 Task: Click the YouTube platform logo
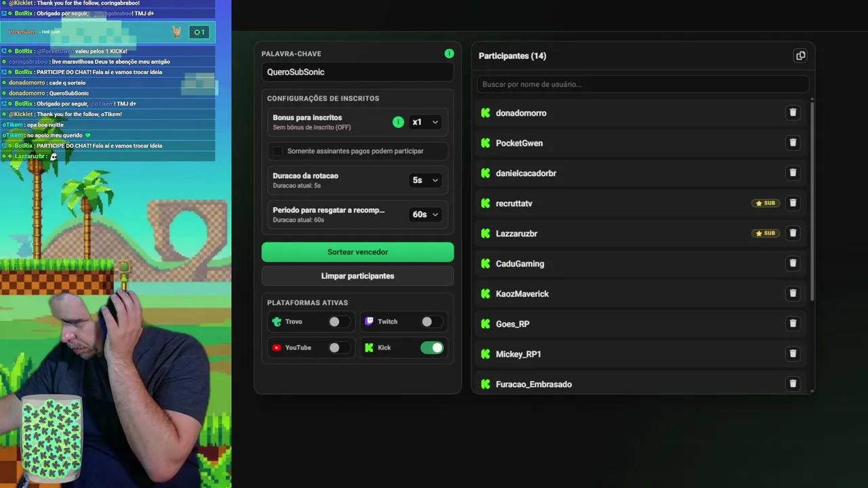tap(277, 348)
